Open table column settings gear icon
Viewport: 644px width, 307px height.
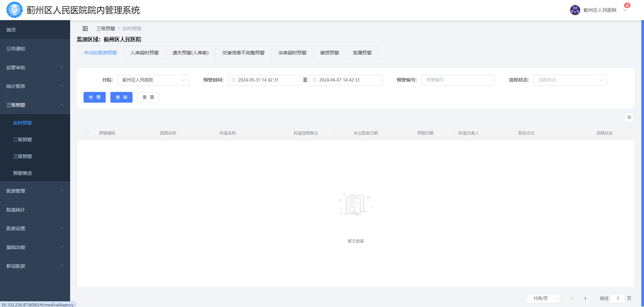click(629, 117)
